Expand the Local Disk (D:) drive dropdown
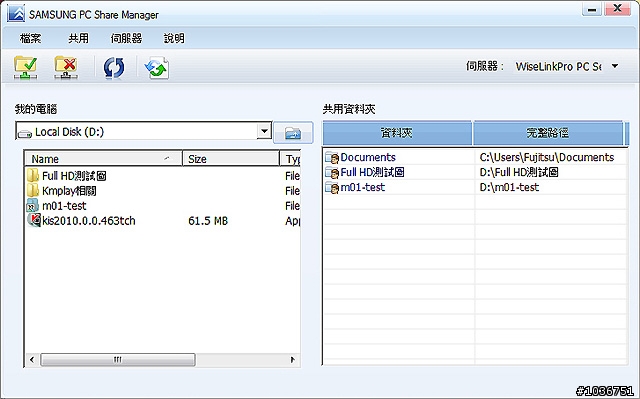The height and width of the screenshot is (399, 640). click(264, 131)
